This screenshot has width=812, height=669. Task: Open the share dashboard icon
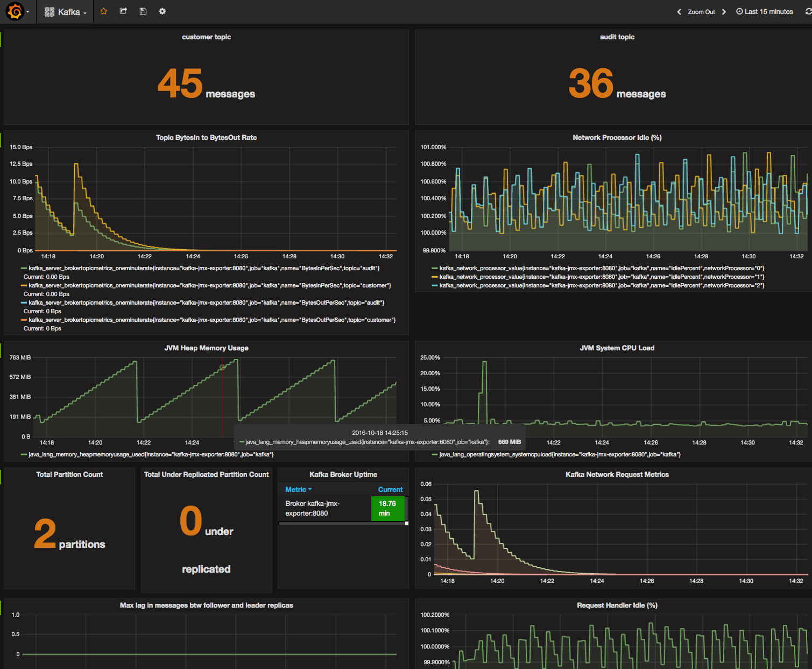[x=123, y=11]
